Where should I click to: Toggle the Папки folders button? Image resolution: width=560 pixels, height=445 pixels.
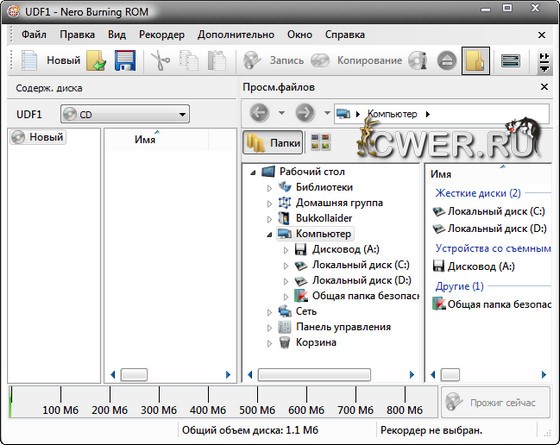point(273,143)
